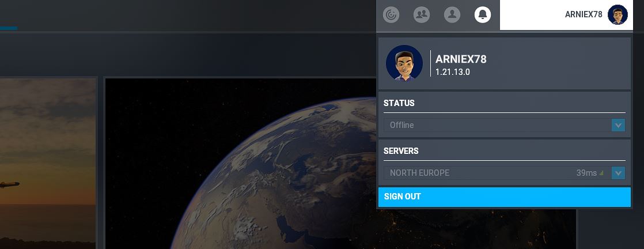644x249 pixels.
Task: Open the sunset airplane tile
Action: 47,164
